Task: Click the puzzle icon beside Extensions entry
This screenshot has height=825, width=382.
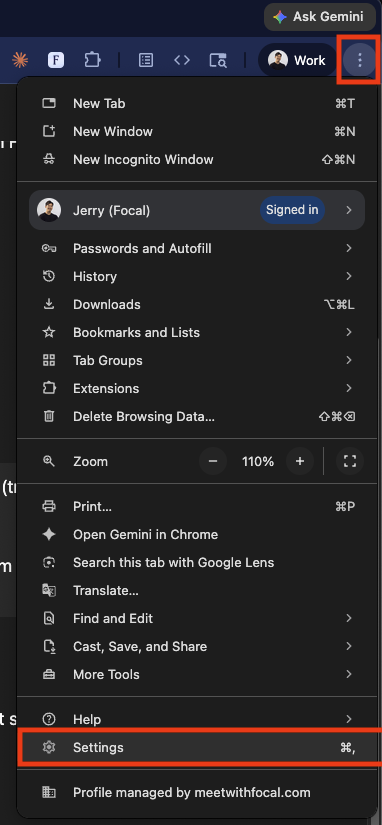Action: click(x=49, y=388)
